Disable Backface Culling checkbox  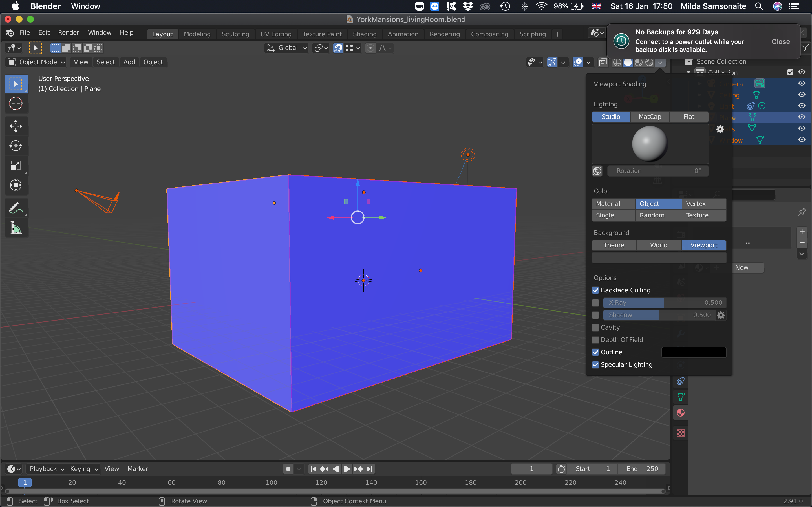point(595,290)
